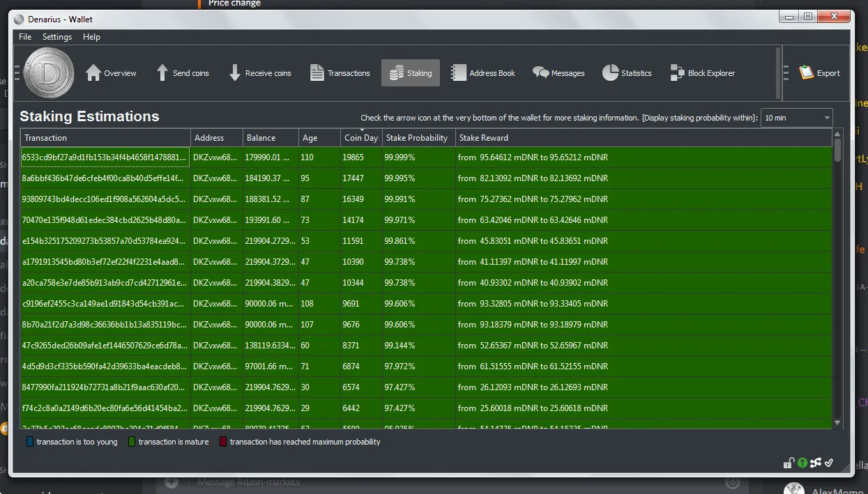Viewport: 868px width, 494px height.
Task: Show the Transactions list
Action: tap(340, 73)
